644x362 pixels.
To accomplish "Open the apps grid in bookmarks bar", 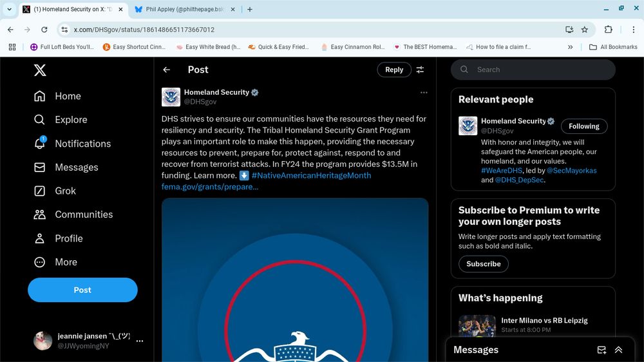I will tap(12, 47).
